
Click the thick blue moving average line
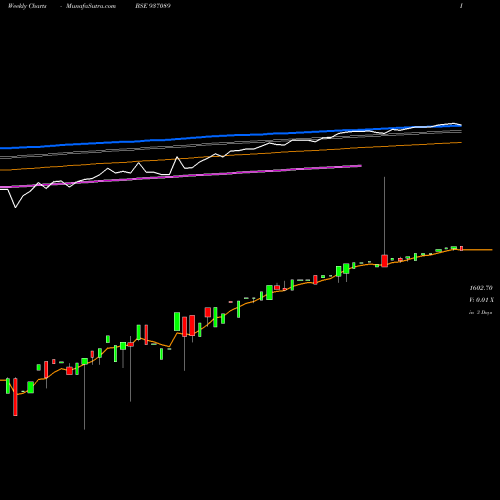tap(231, 136)
